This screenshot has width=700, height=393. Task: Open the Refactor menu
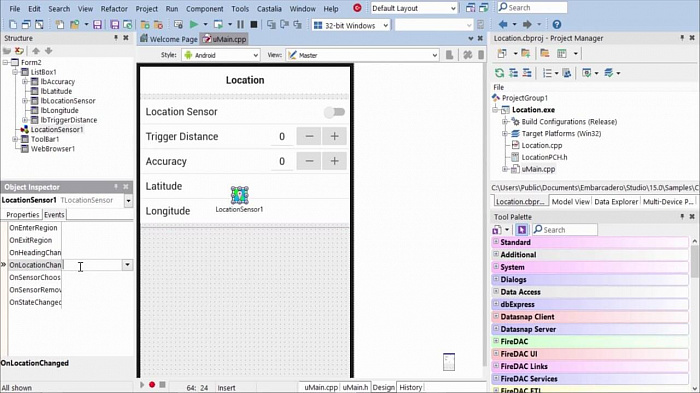[x=114, y=8]
